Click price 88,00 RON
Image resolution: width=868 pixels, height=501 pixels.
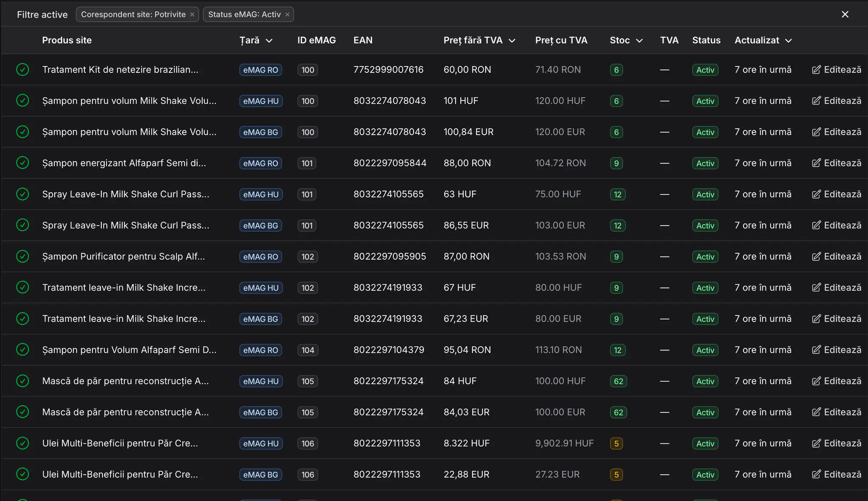click(467, 163)
